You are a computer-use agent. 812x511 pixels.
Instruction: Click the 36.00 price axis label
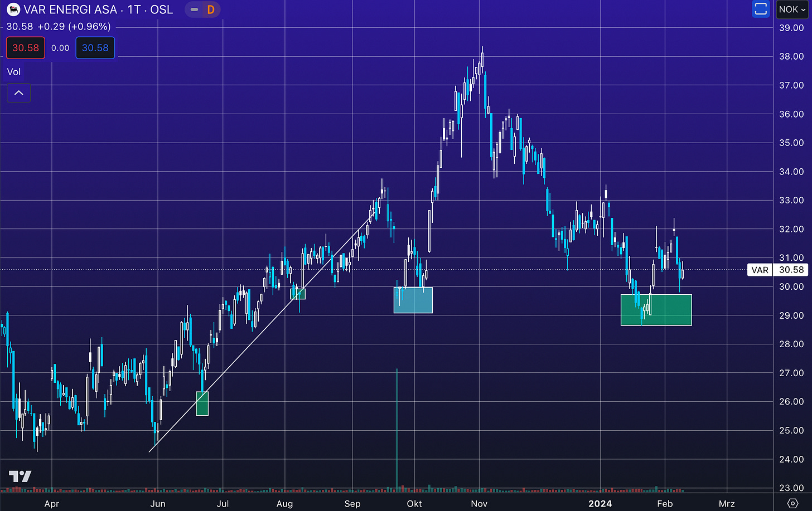791,114
